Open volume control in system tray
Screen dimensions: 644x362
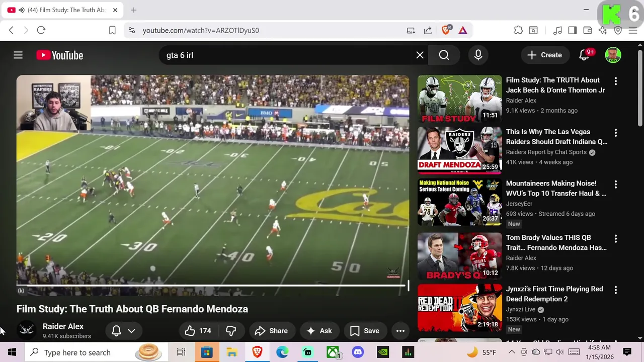pos(559,352)
